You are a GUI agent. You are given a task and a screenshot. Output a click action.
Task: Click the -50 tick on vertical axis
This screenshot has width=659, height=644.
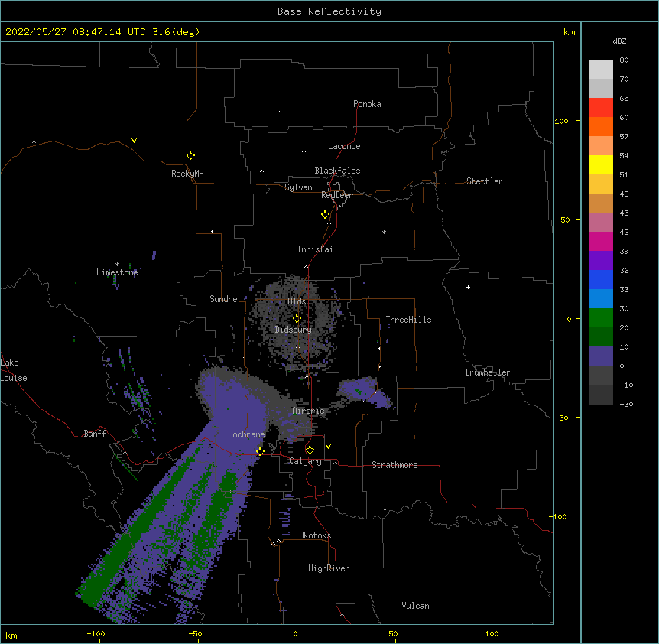(561, 418)
